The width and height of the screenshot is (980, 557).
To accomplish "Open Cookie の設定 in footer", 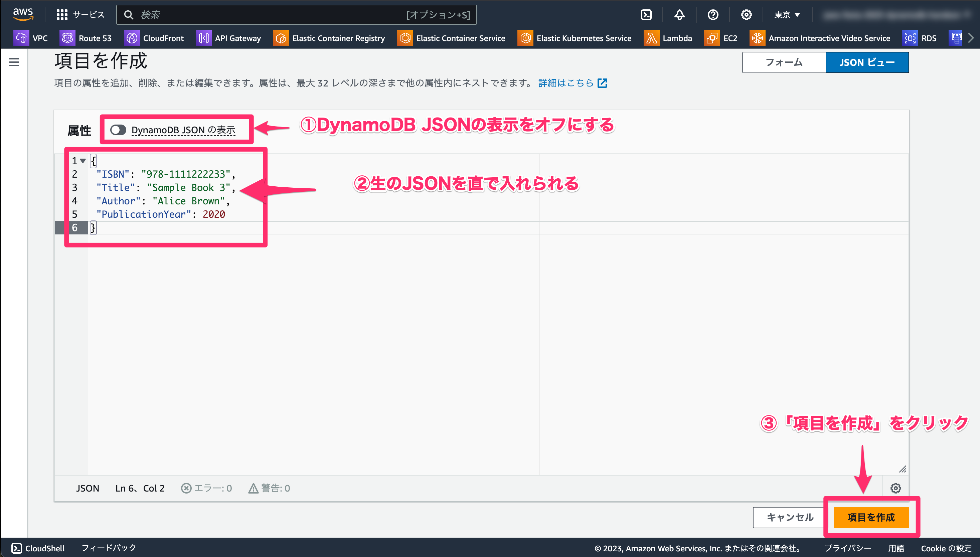I will [x=946, y=548].
